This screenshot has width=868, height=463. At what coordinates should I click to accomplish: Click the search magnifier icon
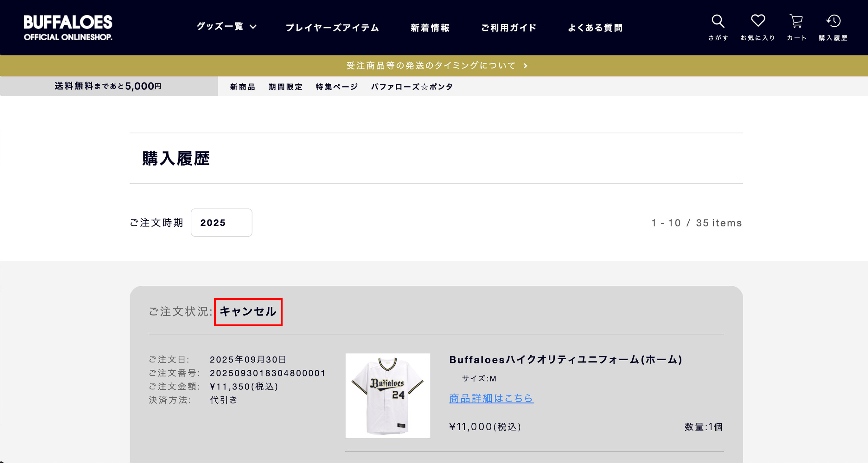coord(718,21)
